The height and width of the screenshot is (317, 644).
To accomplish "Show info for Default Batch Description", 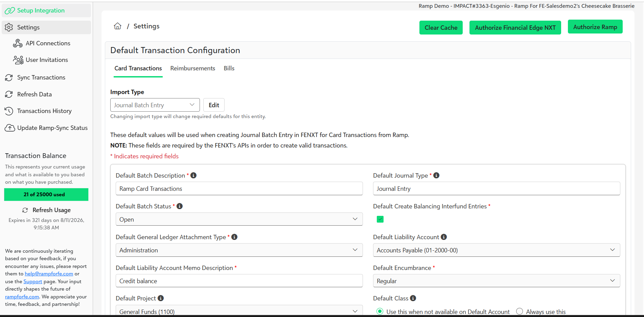I will tap(193, 175).
